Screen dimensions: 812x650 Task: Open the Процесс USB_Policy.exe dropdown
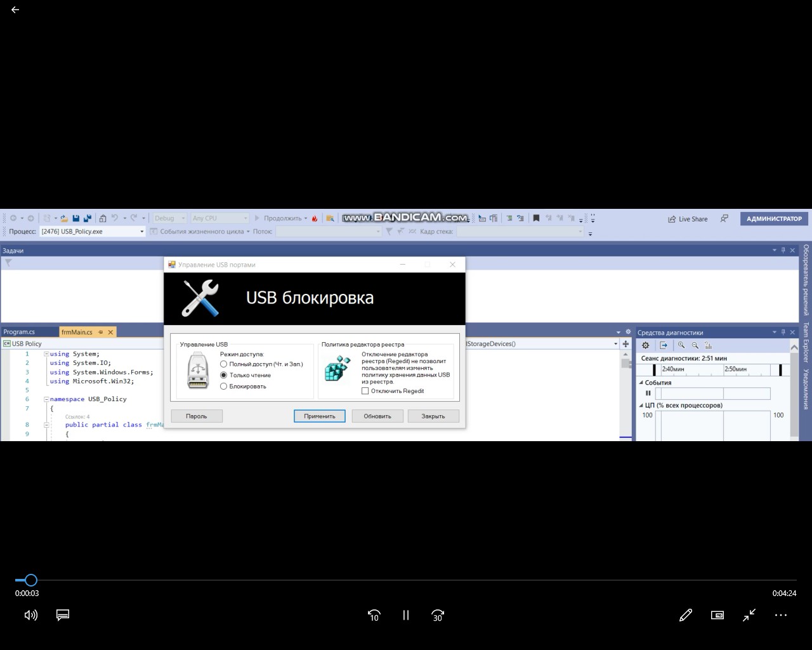[93, 232]
